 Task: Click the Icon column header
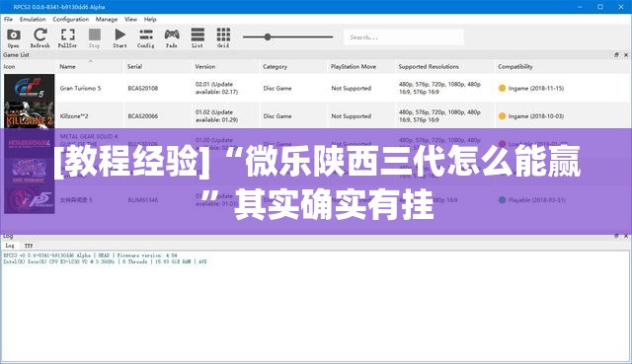click(x=9, y=66)
